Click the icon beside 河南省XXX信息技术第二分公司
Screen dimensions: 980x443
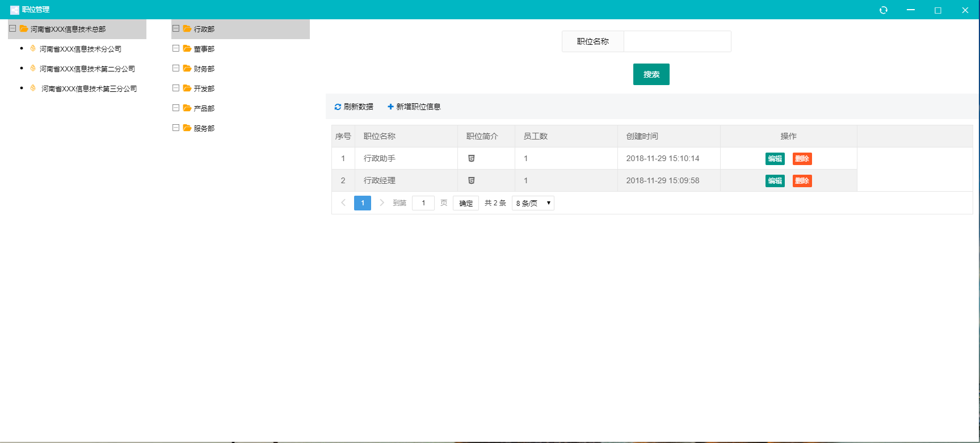tap(33, 68)
